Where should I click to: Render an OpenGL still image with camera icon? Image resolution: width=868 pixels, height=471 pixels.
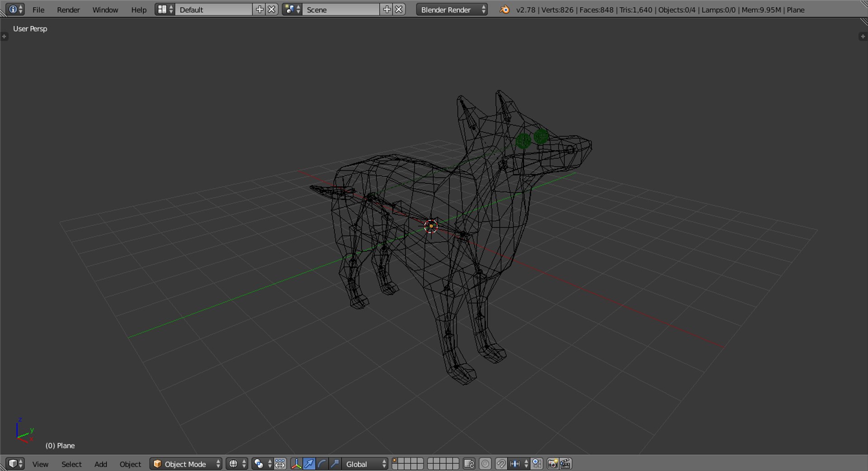pyautogui.click(x=552, y=464)
